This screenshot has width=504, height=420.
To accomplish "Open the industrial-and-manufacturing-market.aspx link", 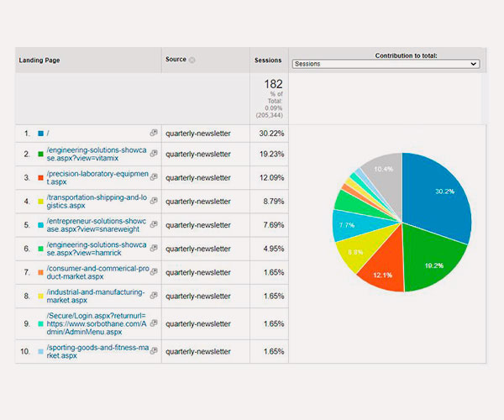I will click(96, 296).
